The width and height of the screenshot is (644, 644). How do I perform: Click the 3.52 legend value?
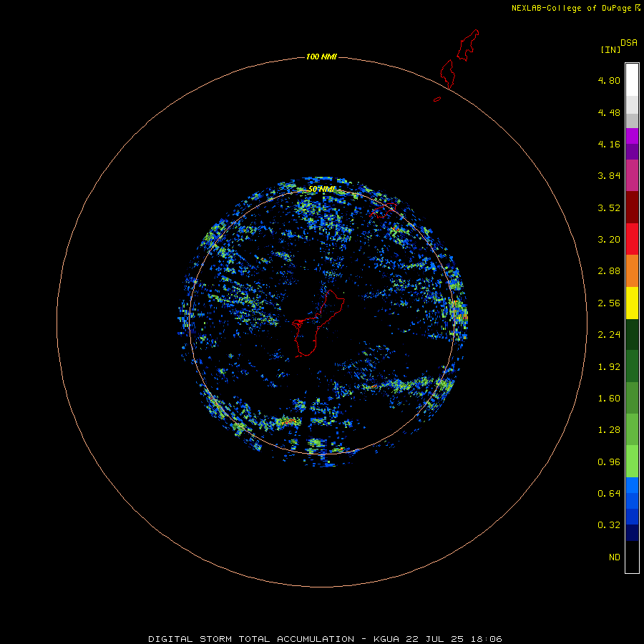point(609,208)
